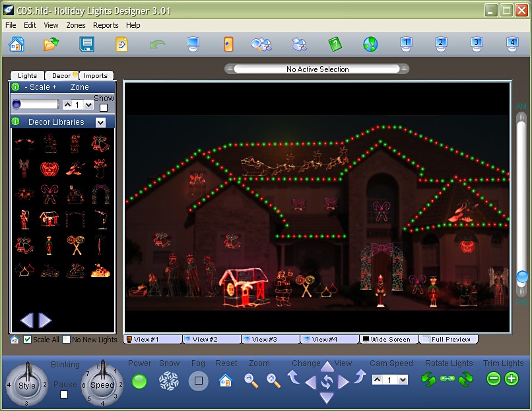The image size is (532, 411).
Task: Open the Zones menu
Action: pyautogui.click(x=76, y=25)
